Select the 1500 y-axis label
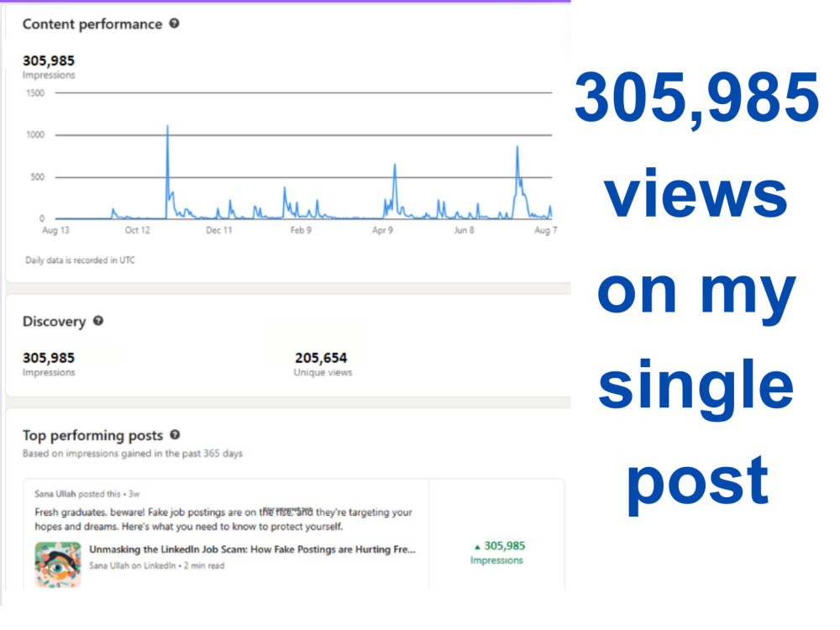The width and height of the screenshot is (840, 630). click(x=35, y=93)
